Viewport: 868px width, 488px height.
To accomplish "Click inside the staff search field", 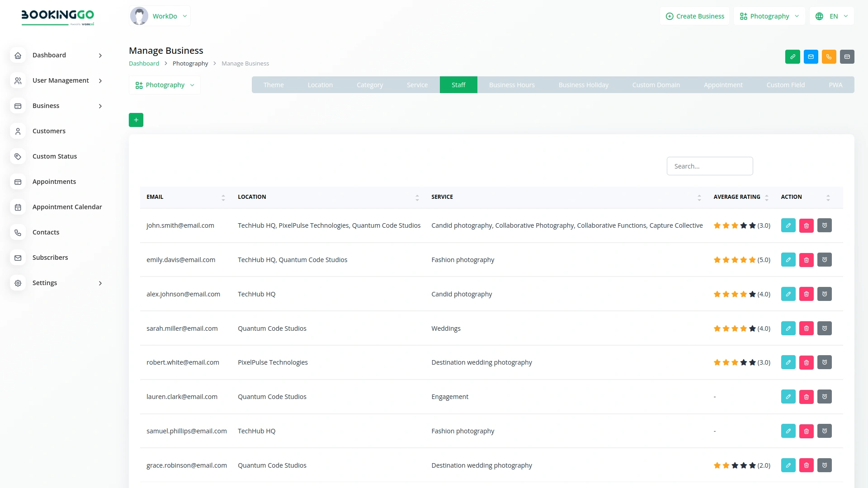I will pyautogui.click(x=710, y=166).
